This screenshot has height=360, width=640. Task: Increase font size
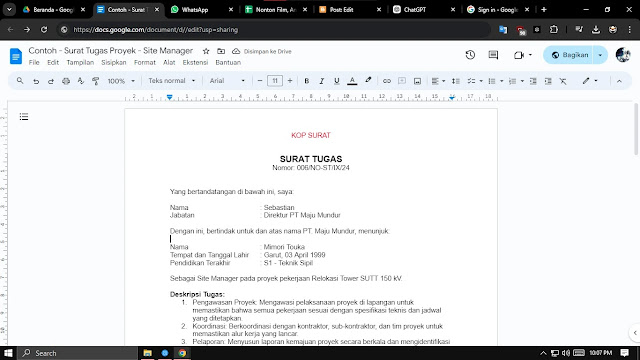[x=290, y=81]
